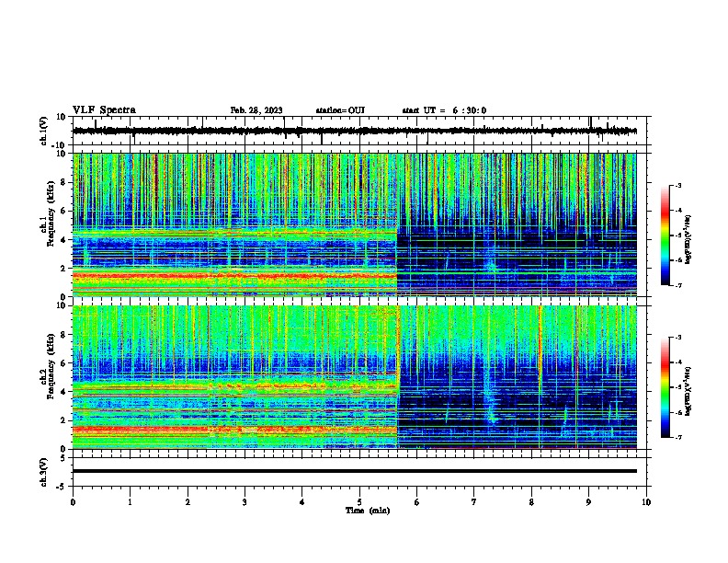
Task: Click the "VLF Spectra" plot title
Action: (104, 110)
